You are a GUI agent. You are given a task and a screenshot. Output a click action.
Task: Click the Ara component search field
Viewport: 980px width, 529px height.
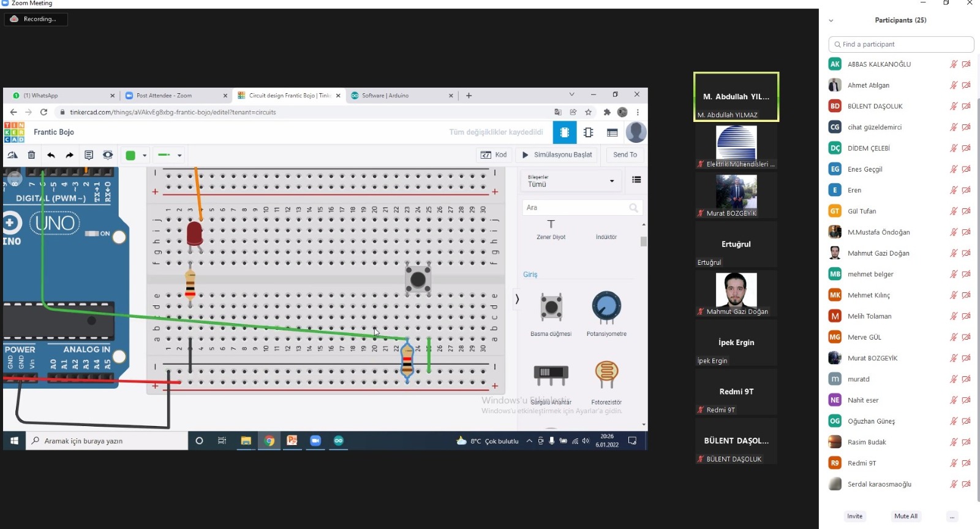[x=582, y=208]
